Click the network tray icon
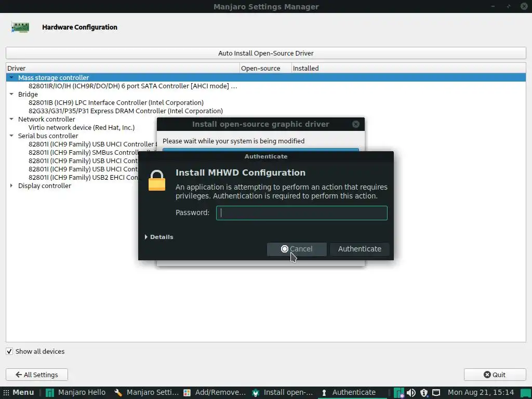The height and width of the screenshot is (399, 532). [436, 393]
